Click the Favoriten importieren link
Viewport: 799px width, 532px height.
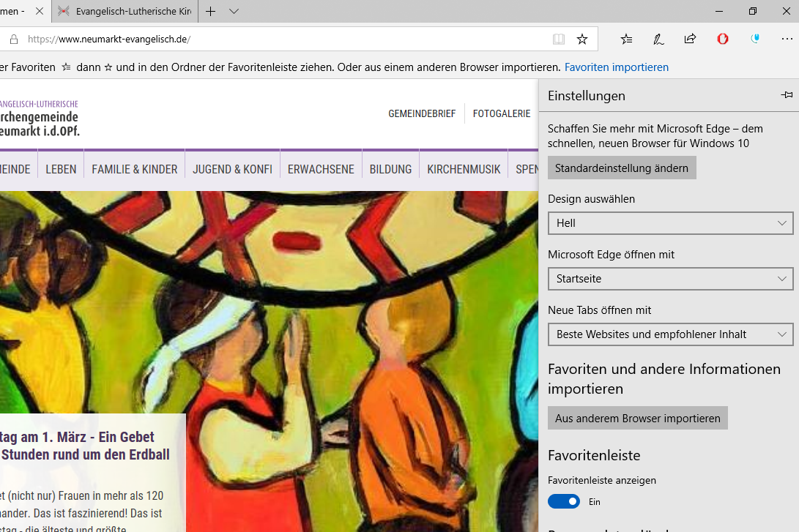click(x=617, y=67)
